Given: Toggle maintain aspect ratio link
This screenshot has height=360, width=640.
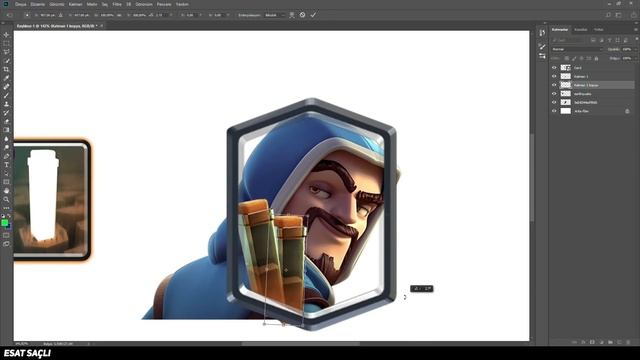Looking at the screenshot, I should pos(119,15).
